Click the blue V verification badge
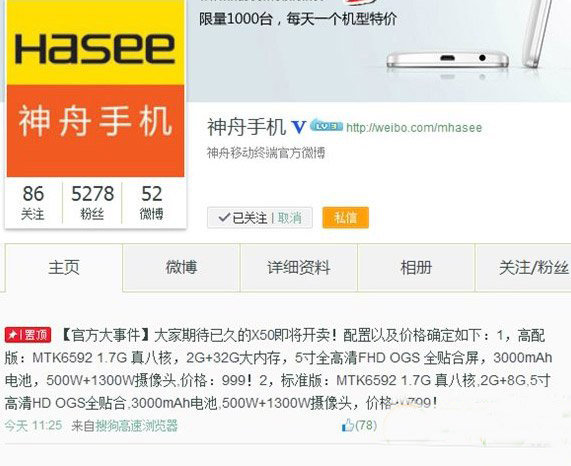This screenshot has height=466, width=571. (298, 127)
